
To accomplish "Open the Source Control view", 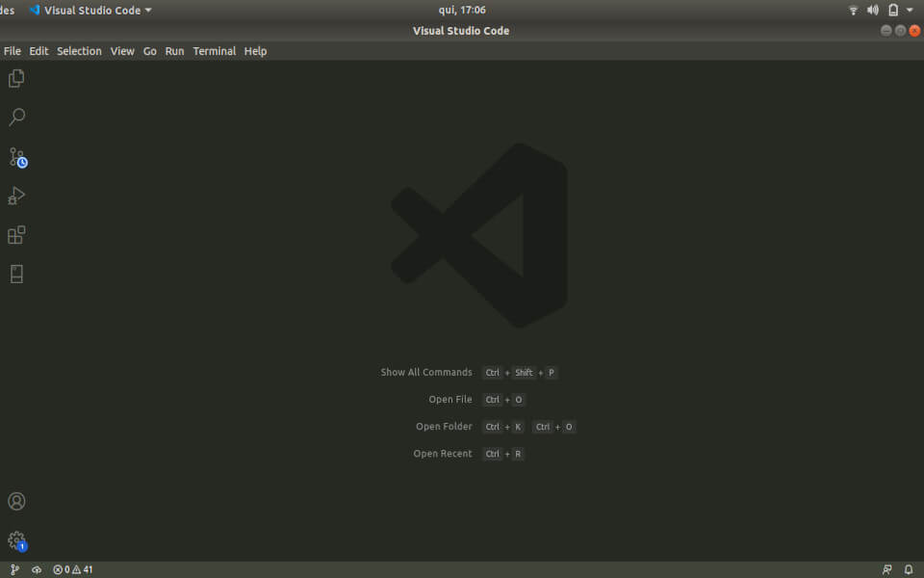I will coord(17,157).
